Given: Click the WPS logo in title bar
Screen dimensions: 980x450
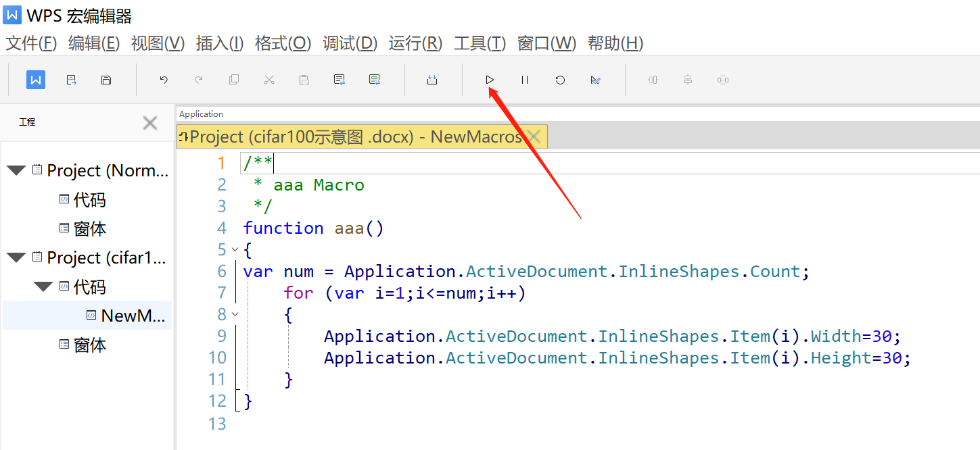Looking at the screenshot, I should point(12,15).
